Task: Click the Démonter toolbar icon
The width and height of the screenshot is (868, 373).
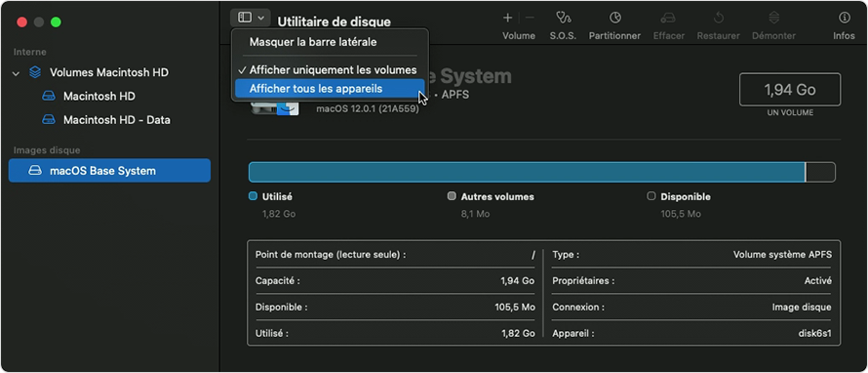Action: 774,18
